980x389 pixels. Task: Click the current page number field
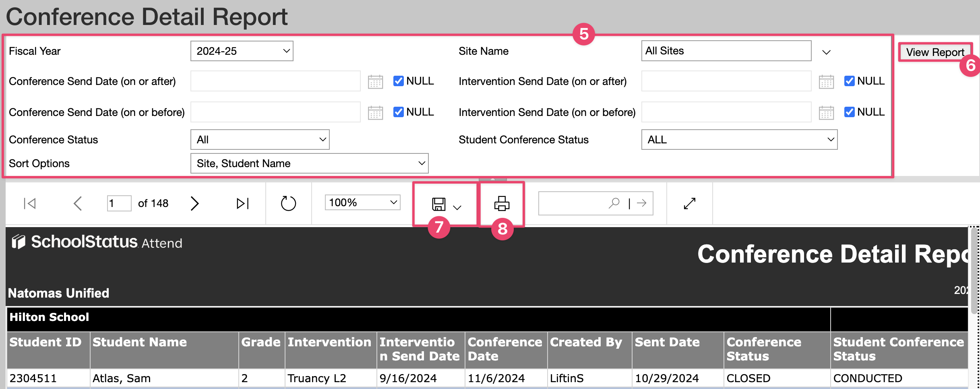click(119, 203)
